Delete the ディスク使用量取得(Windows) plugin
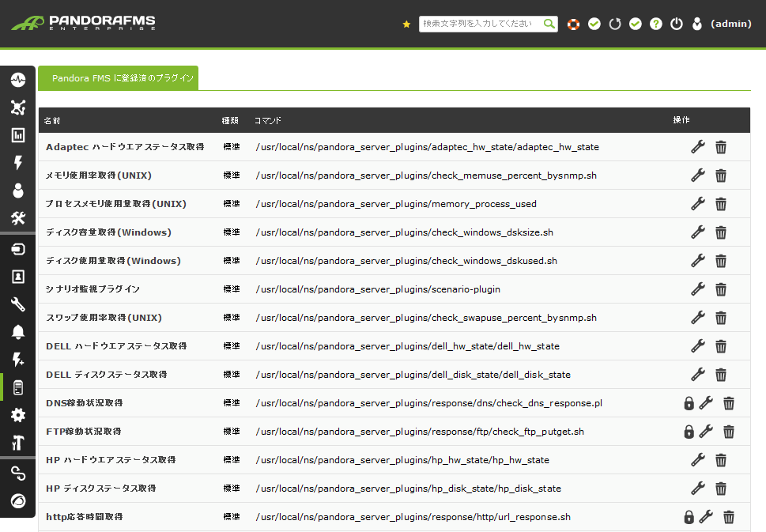766x532 pixels. (721, 261)
